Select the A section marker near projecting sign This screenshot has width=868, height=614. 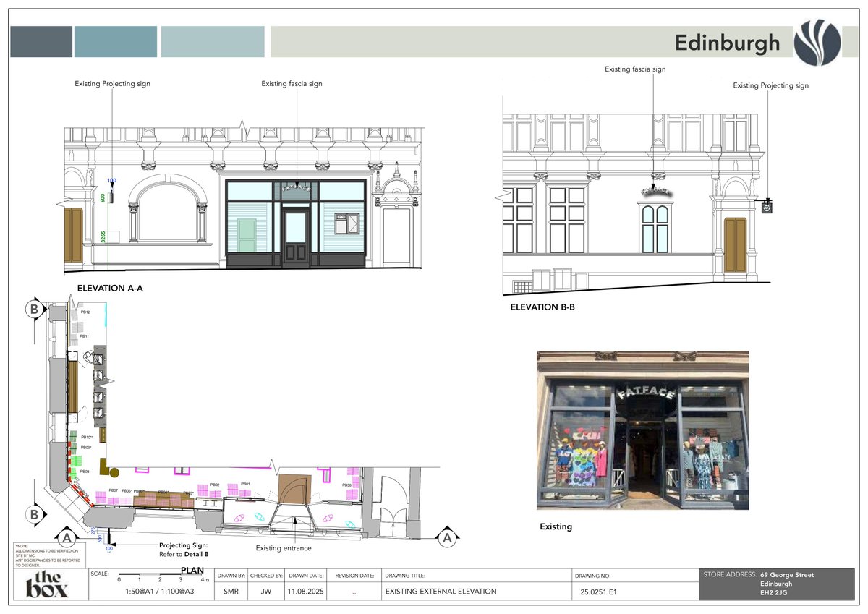click(x=67, y=538)
